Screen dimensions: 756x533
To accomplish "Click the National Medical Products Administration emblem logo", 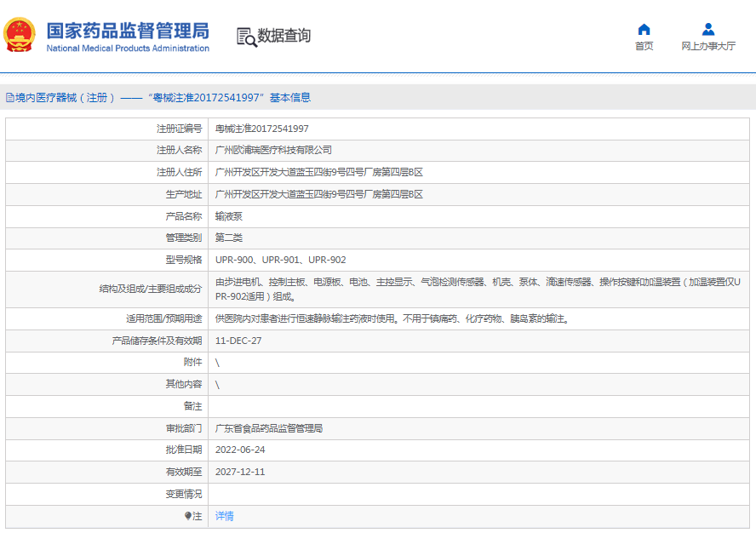I will (x=20, y=36).
